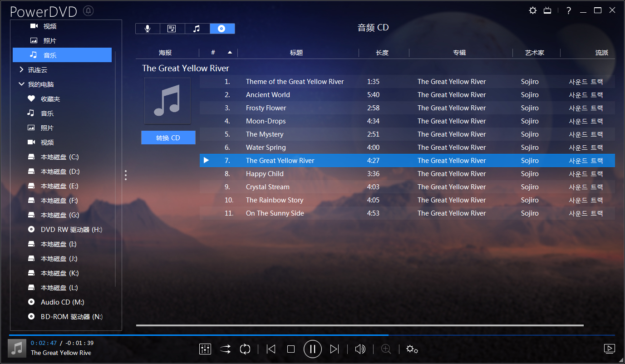
Task: Select track Moon-Drops
Action: (x=407, y=121)
